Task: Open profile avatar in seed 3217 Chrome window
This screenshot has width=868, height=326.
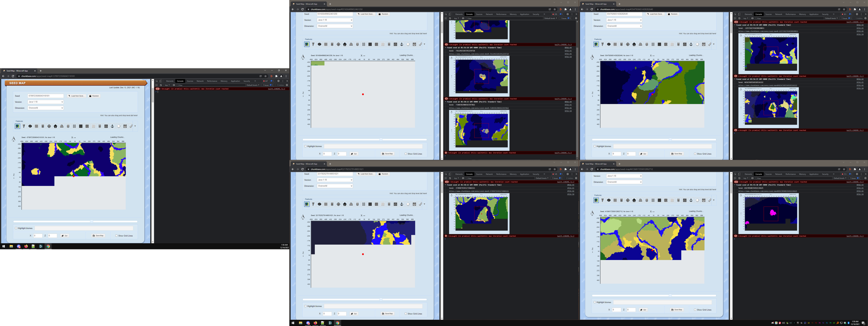Action: coord(570,169)
